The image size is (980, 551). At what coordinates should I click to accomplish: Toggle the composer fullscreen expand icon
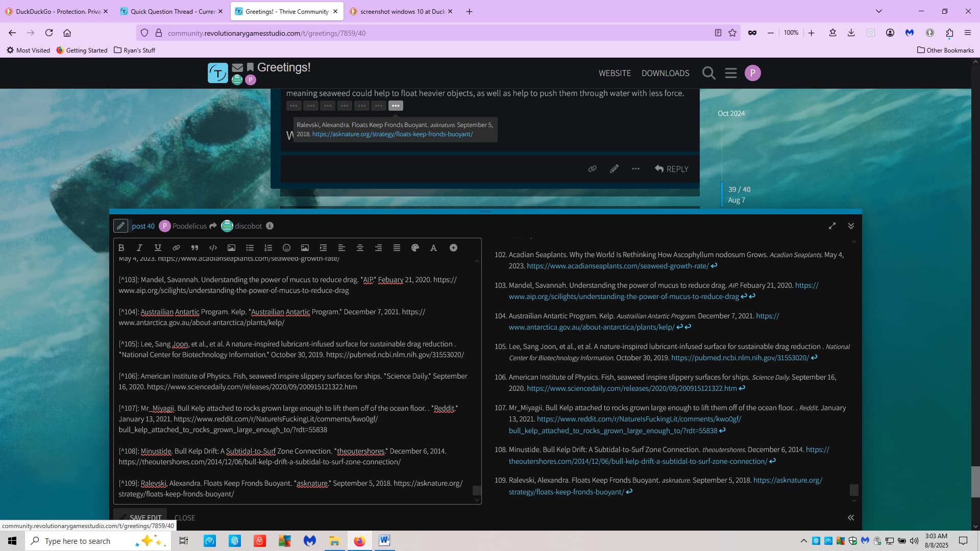pos(832,226)
